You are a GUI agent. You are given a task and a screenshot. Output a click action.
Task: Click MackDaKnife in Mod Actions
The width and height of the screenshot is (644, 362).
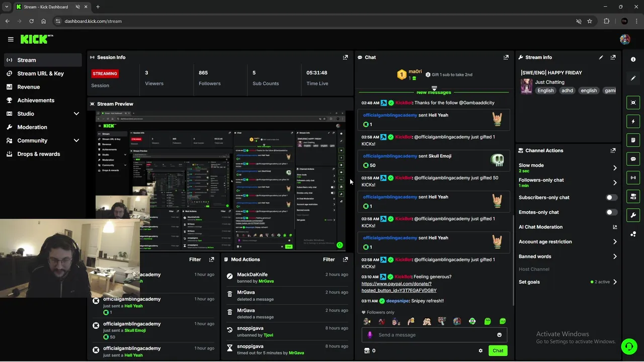[x=252, y=275]
